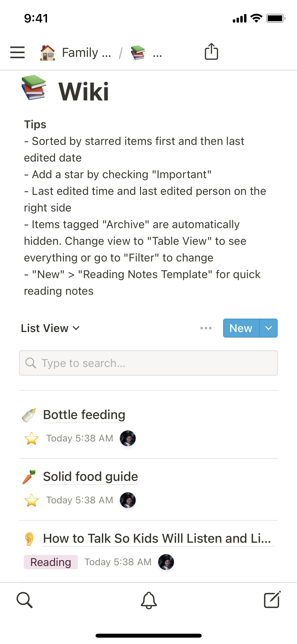Viewport: 297px width, 644px height.
Task: Expand the List View dropdown
Action: [50, 328]
